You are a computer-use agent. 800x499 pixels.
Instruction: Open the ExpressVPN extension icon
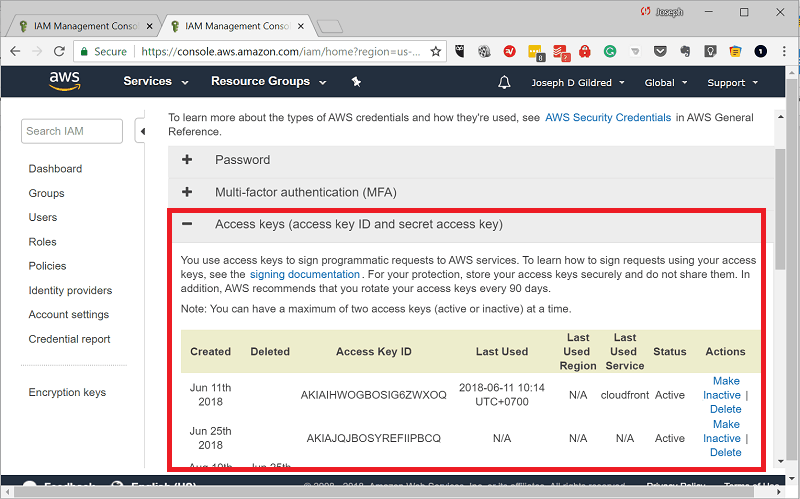click(509, 51)
